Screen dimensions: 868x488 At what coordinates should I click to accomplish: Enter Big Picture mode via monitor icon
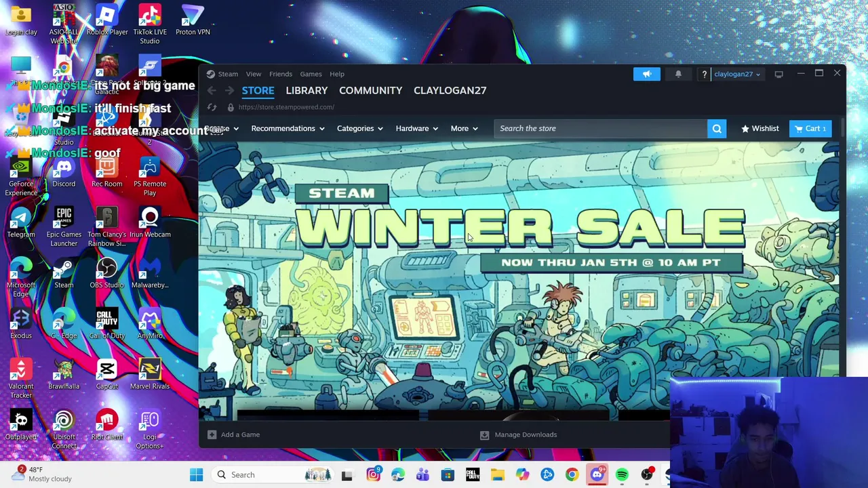pyautogui.click(x=778, y=74)
